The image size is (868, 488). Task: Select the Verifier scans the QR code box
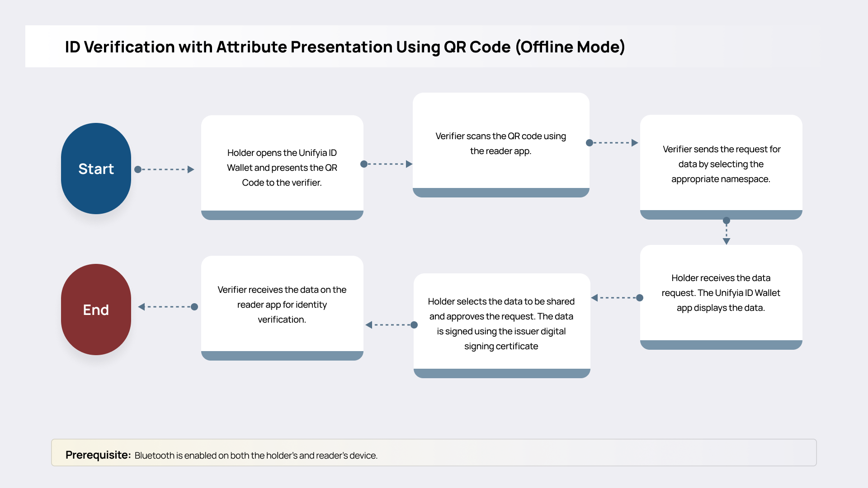[x=501, y=143]
